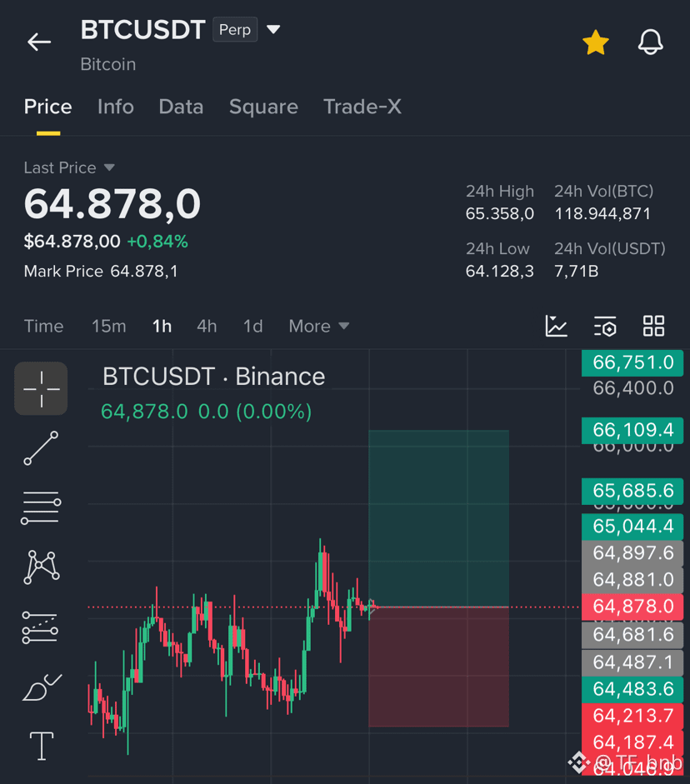Screen dimensions: 690x784
Task: Click the 64,897.6 gray price label
Action: click(632, 553)
